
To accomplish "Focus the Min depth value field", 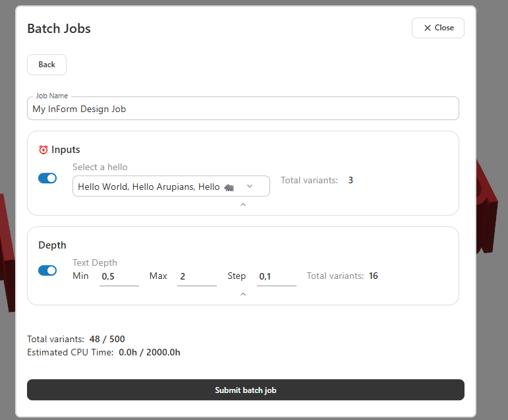I will tap(119, 277).
